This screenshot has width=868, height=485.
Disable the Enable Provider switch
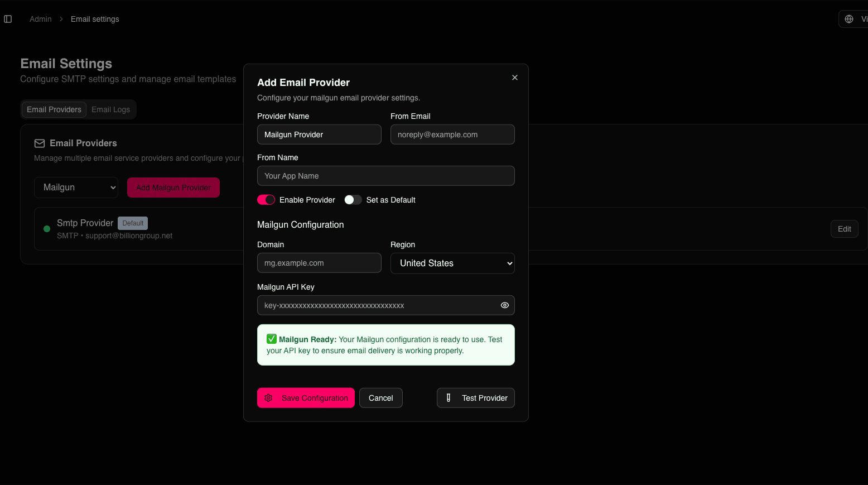[x=266, y=200]
